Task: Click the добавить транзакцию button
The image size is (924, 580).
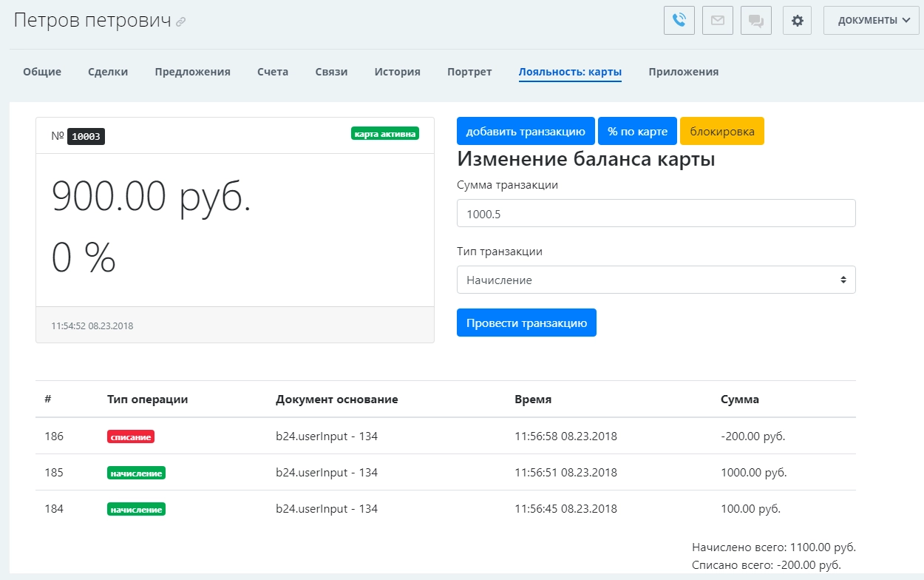Action: 526,130
